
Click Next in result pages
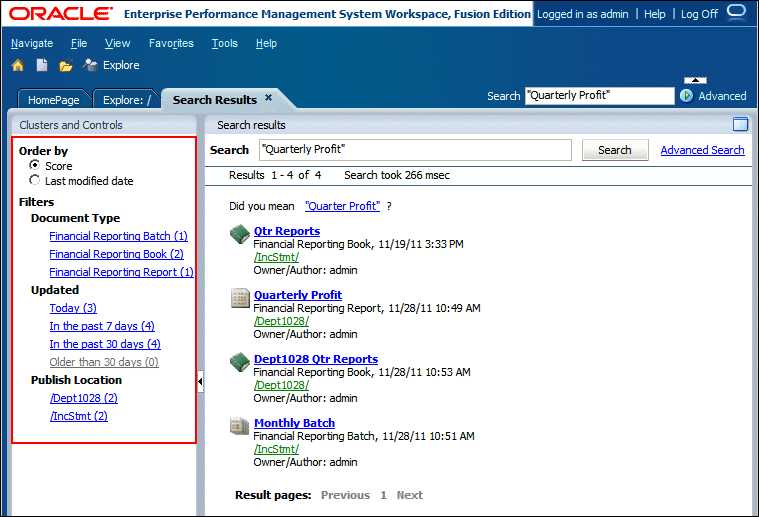[x=410, y=495]
